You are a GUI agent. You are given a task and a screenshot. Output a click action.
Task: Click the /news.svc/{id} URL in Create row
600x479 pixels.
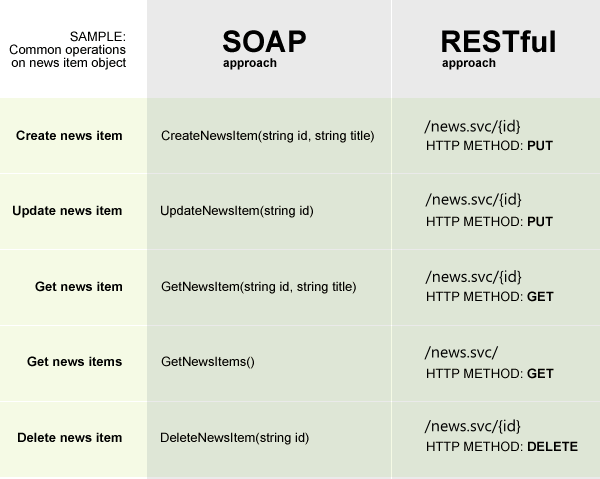coord(473,125)
